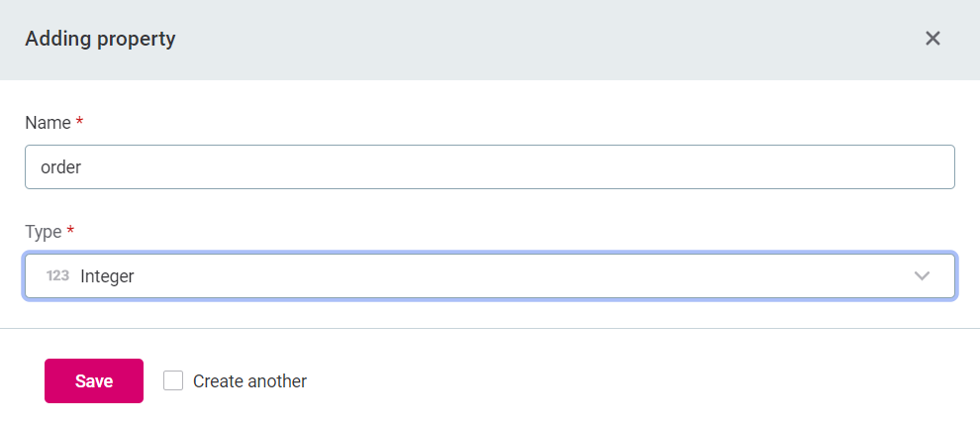Click the 123 integer type icon
Viewport: 980px width, 427px height.
(57, 276)
